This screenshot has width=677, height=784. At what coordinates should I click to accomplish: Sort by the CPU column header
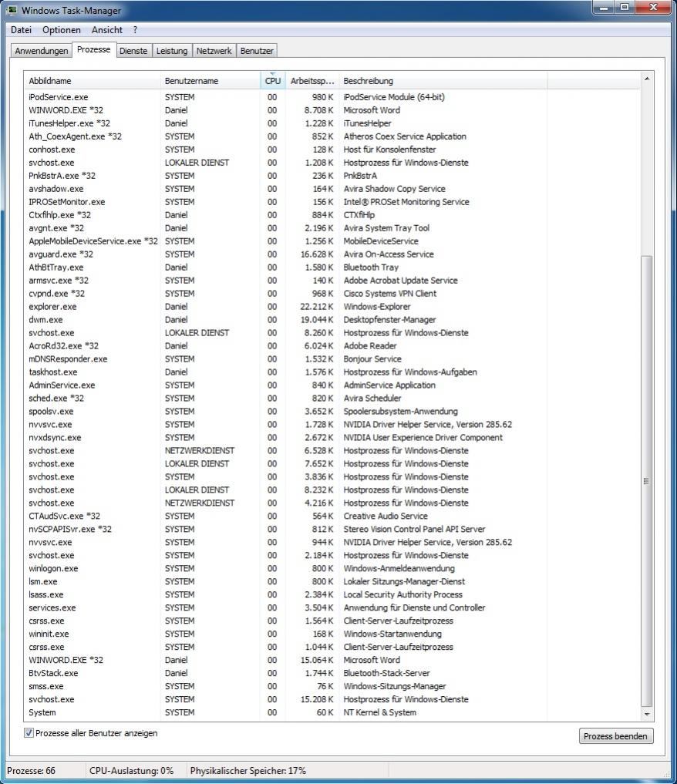[x=273, y=81]
